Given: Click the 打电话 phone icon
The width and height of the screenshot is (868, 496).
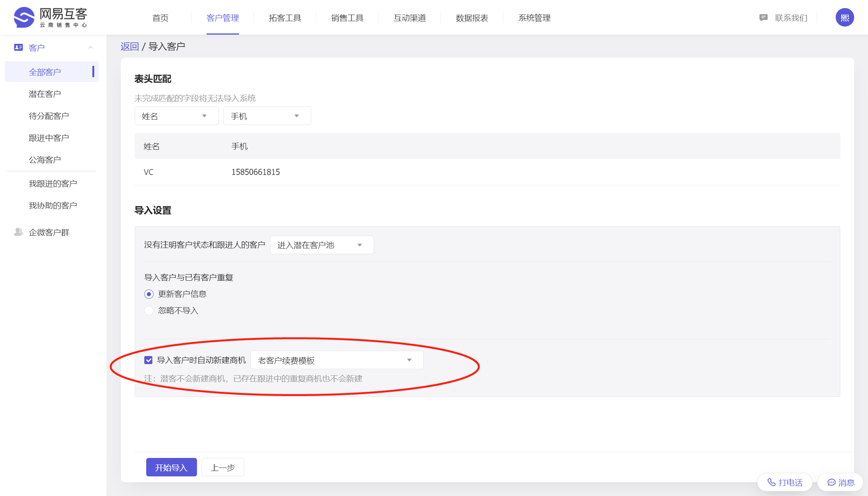Looking at the screenshot, I should pos(771,482).
